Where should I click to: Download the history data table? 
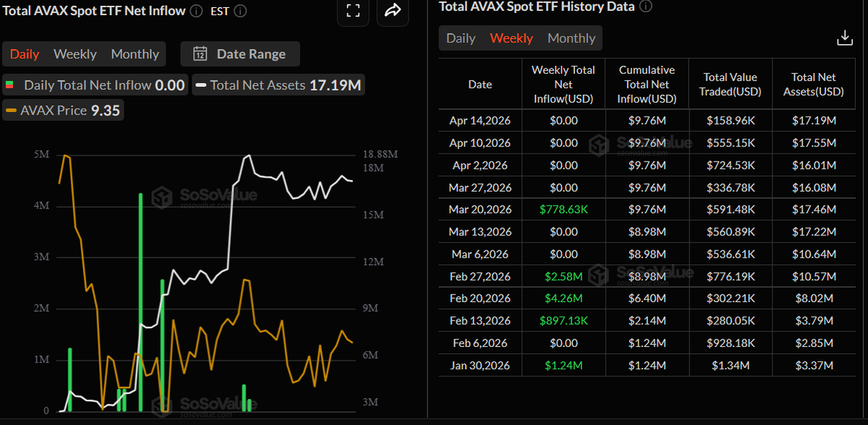point(844,37)
